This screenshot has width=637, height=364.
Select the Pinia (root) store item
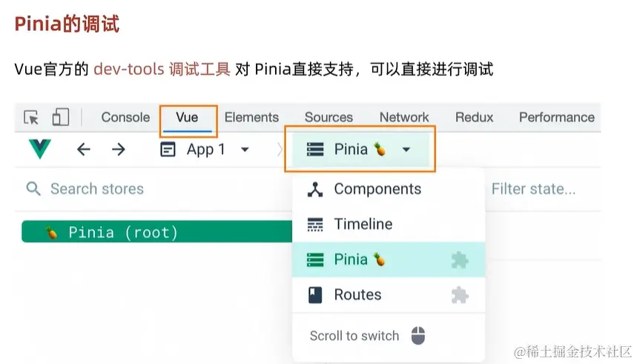pyautogui.click(x=156, y=231)
